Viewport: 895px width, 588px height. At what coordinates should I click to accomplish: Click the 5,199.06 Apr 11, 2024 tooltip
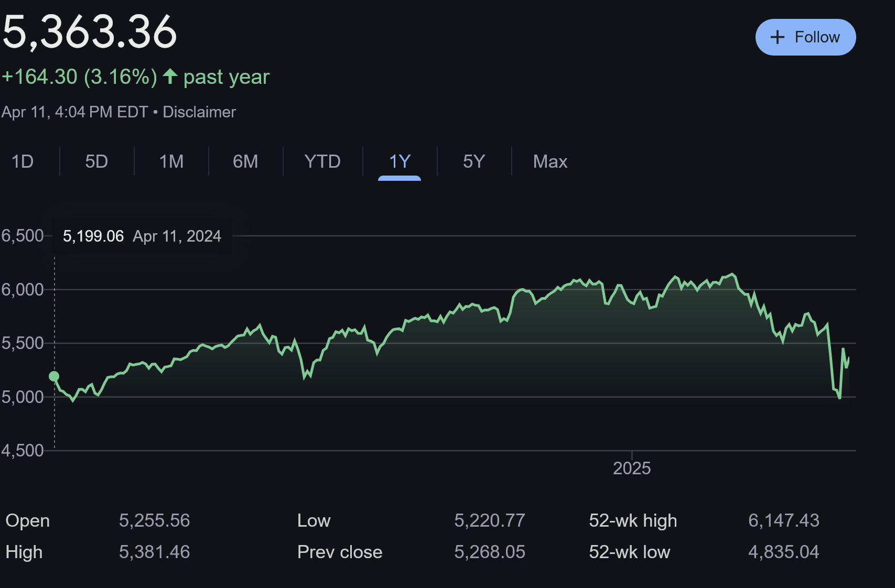pos(142,236)
